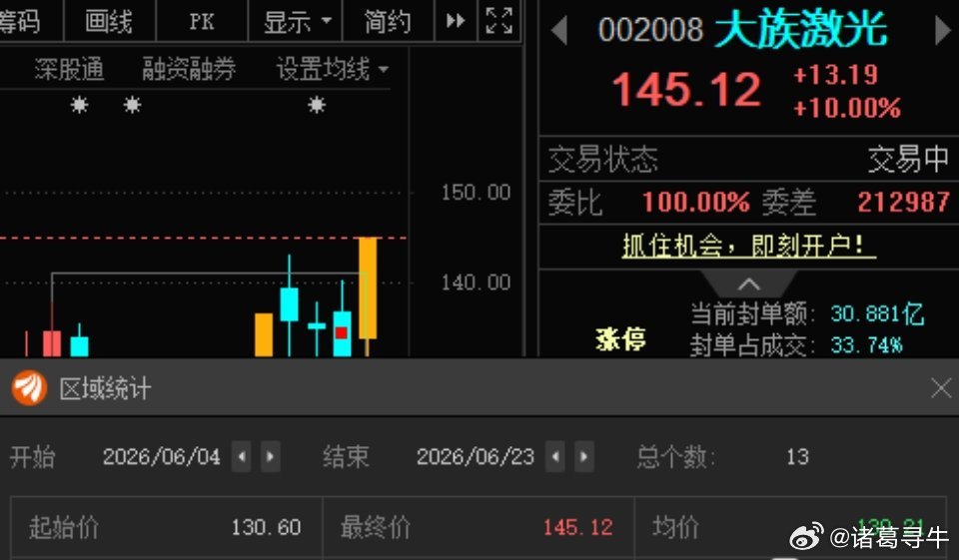
Task: Click star event marker below 设置均线
Action: pyautogui.click(x=317, y=105)
